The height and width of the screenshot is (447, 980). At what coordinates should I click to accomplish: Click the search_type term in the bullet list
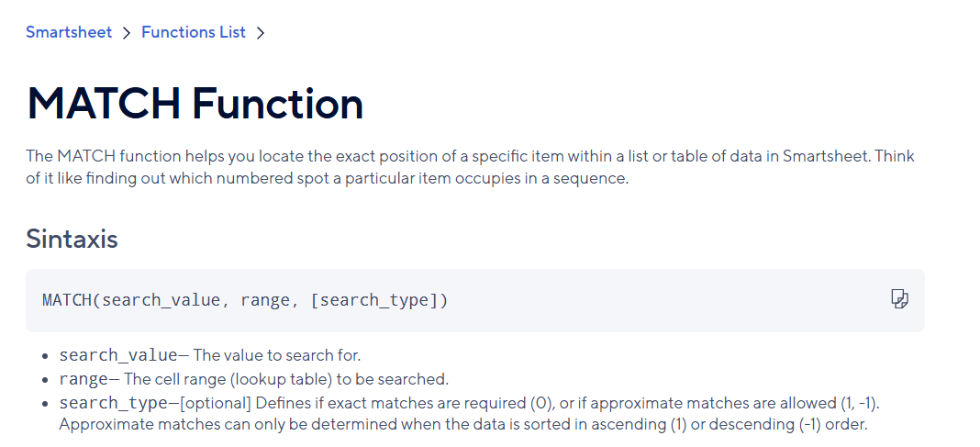[113, 403]
